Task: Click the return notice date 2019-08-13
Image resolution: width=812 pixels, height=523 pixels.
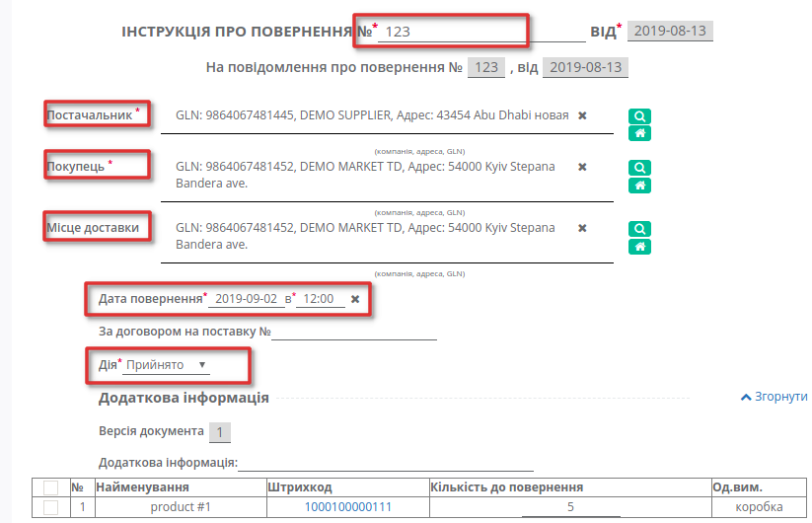Action: [585, 67]
